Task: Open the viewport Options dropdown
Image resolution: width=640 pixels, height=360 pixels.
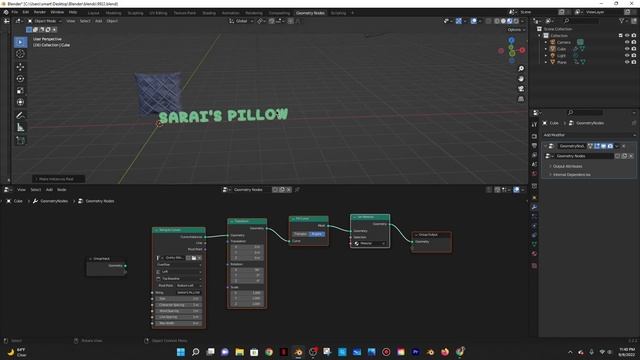Action: 516,30
